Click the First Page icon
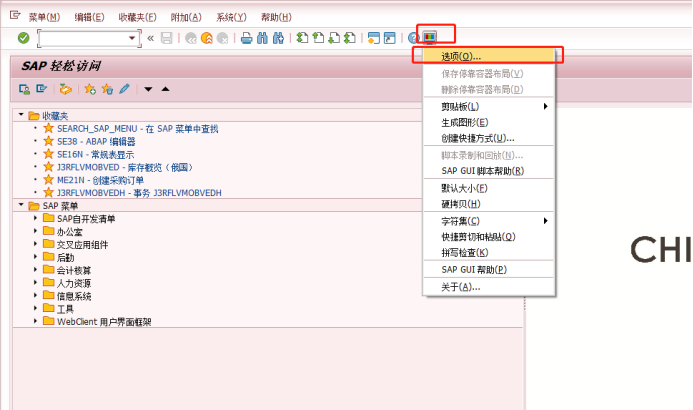The width and height of the screenshot is (693, 410). click(x=302, y=38)
